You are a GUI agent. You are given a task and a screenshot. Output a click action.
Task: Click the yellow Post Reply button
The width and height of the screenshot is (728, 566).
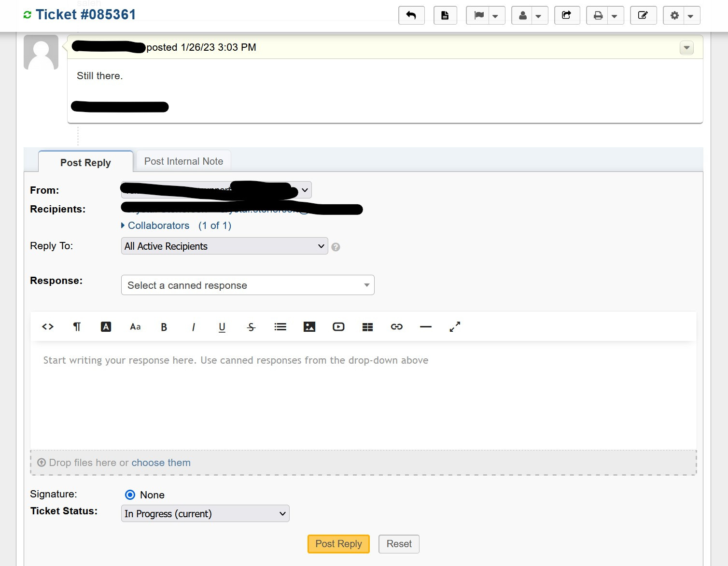coord(338,544)
